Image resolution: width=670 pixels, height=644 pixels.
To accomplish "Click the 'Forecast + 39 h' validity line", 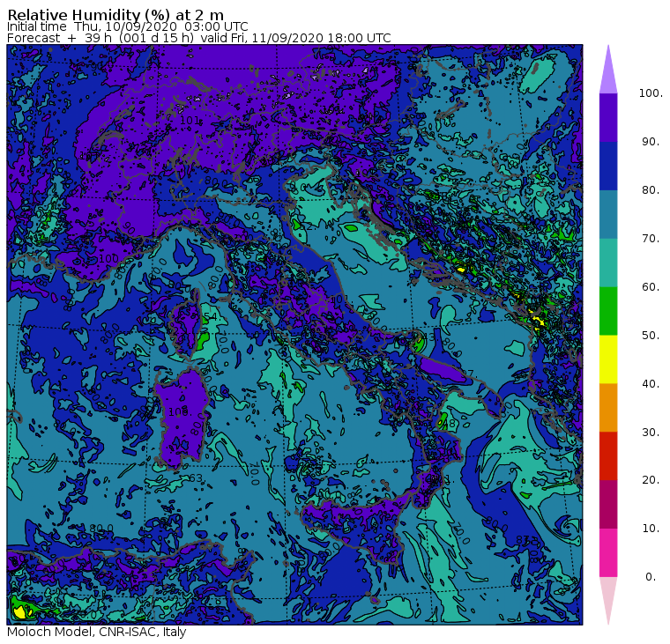I will (x=199, y=38).
